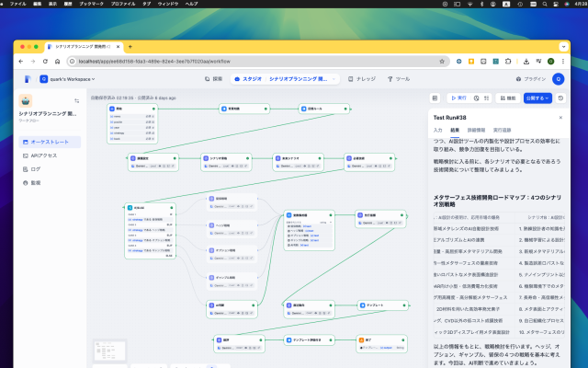Expand the tab search chevron
This screenshot has height=368, width=588.
(x=563, y=47)
